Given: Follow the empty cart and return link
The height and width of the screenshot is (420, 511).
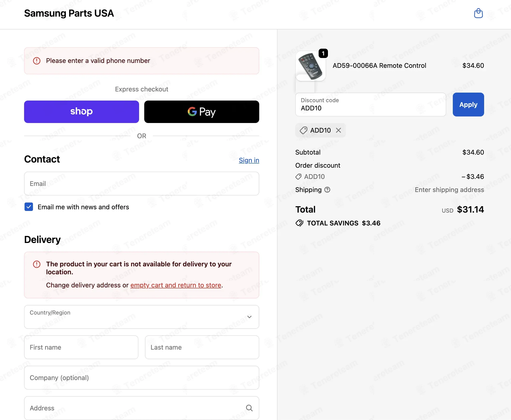Looking at the screenshot, I should 176,285.
